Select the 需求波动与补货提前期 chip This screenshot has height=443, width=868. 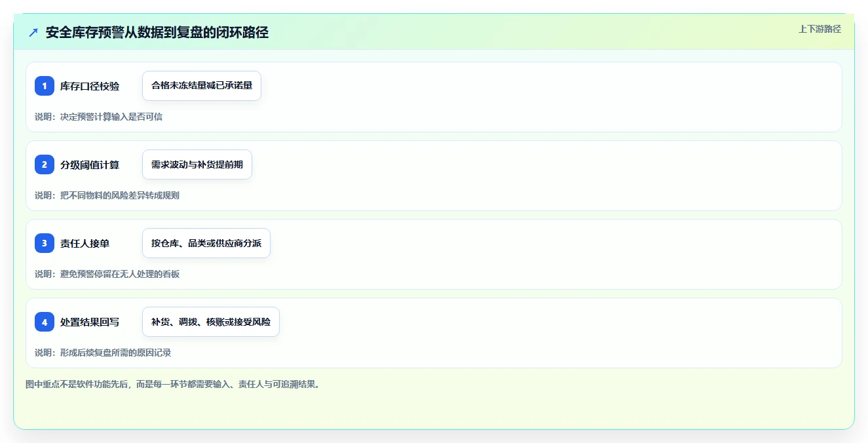(197, 164)
